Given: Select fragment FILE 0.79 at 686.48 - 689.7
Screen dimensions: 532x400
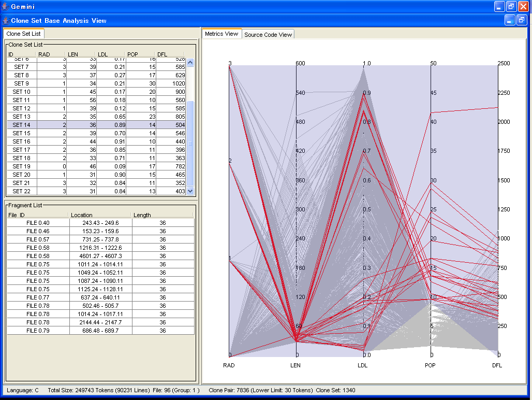Looking at the screenshot, I should point(100,331).
